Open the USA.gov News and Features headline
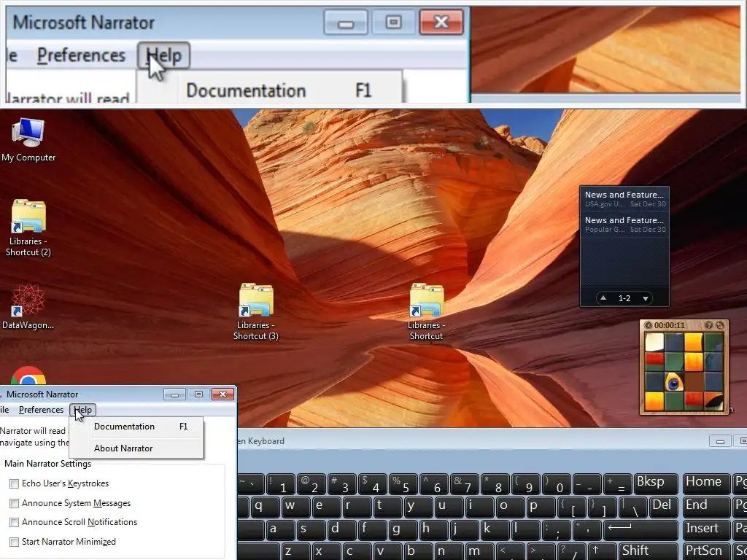This screenshot has height=560, width=747. pyautogui.click(x=624, y=199)
